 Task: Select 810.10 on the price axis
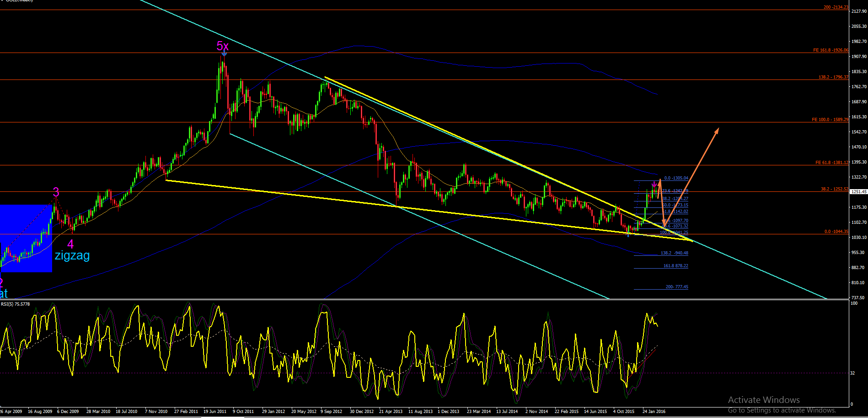click(857, 283)
